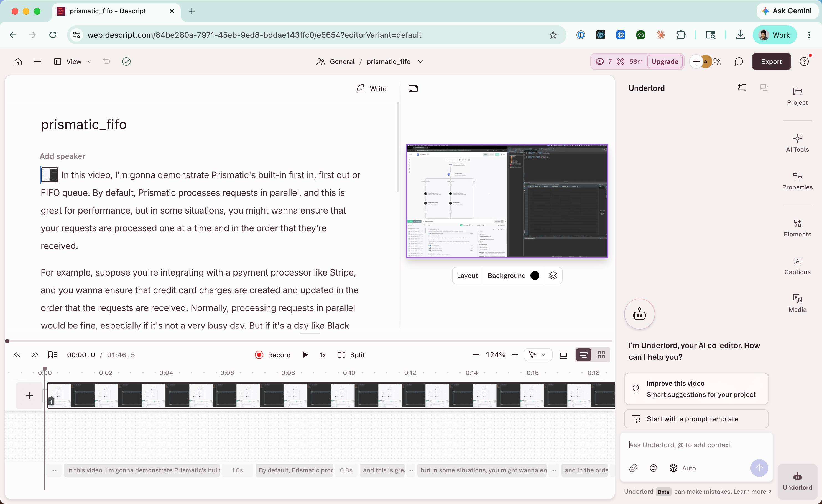This screenshot has height=504, width=822.
Task: Open the help question mark menu
Action: [804, 62]
